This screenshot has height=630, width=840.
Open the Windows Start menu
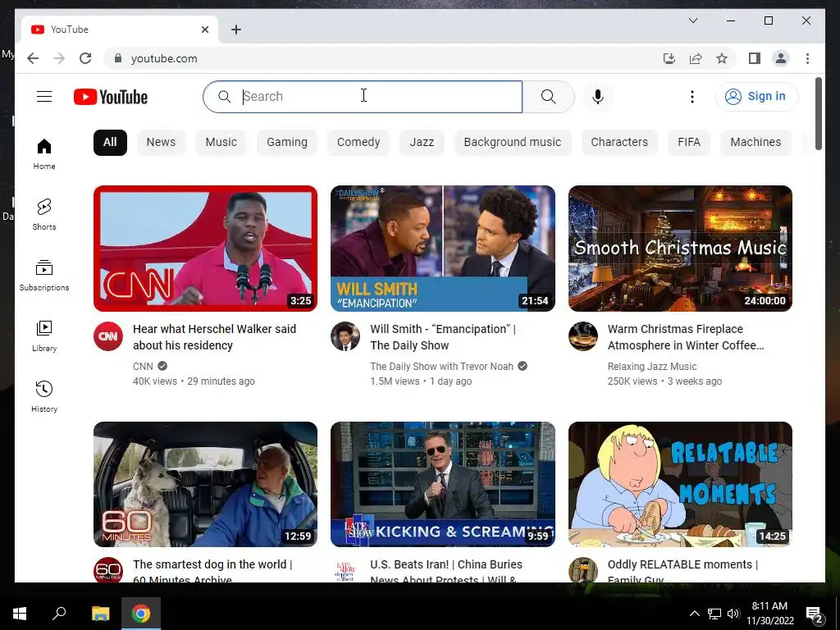point(20,614)
